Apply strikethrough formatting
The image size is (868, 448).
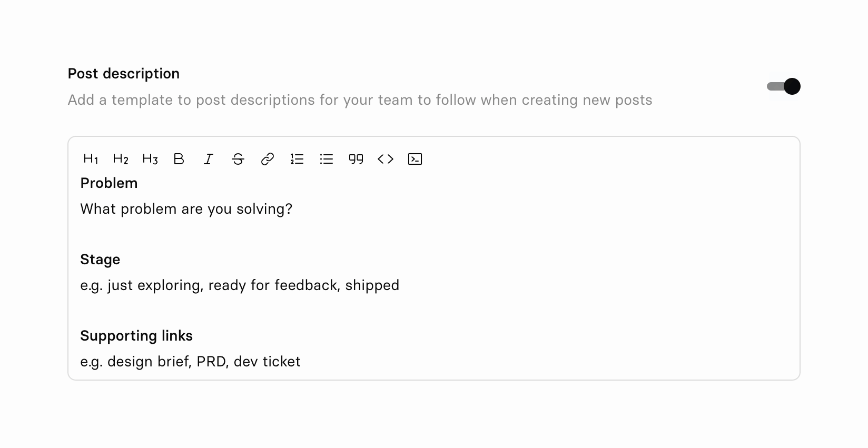click(238, 159)
